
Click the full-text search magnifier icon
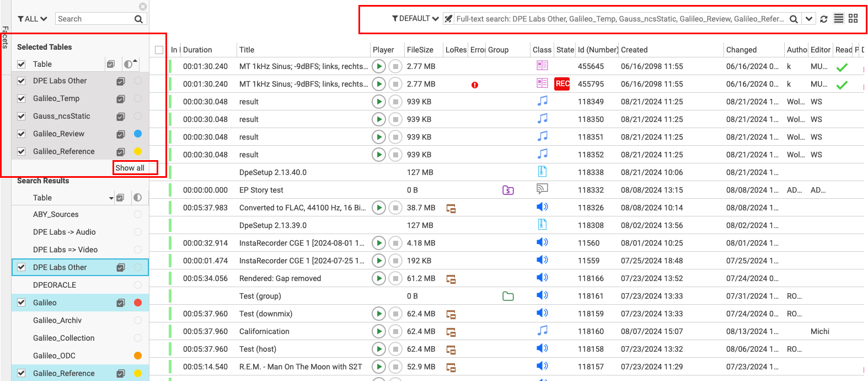point(794,19)
